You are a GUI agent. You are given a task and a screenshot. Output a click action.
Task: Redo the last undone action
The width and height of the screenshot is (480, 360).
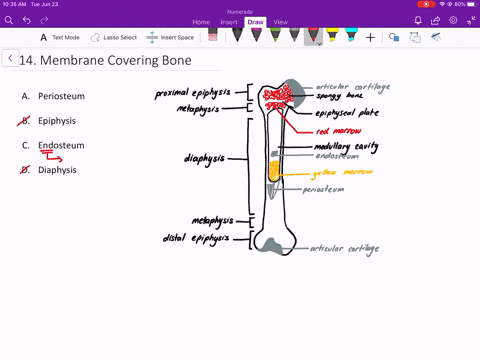point(44,21)
